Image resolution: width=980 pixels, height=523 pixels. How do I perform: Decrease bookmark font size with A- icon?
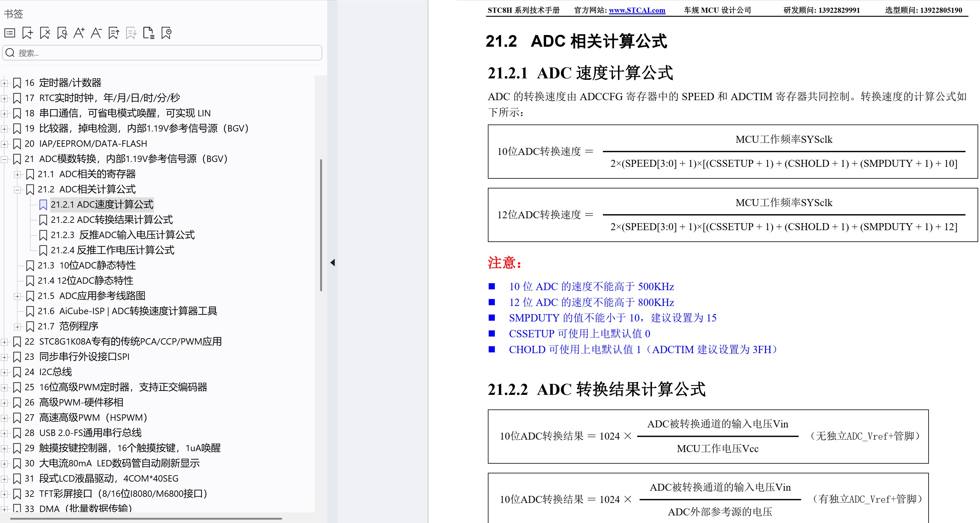[x=96, y=33]
